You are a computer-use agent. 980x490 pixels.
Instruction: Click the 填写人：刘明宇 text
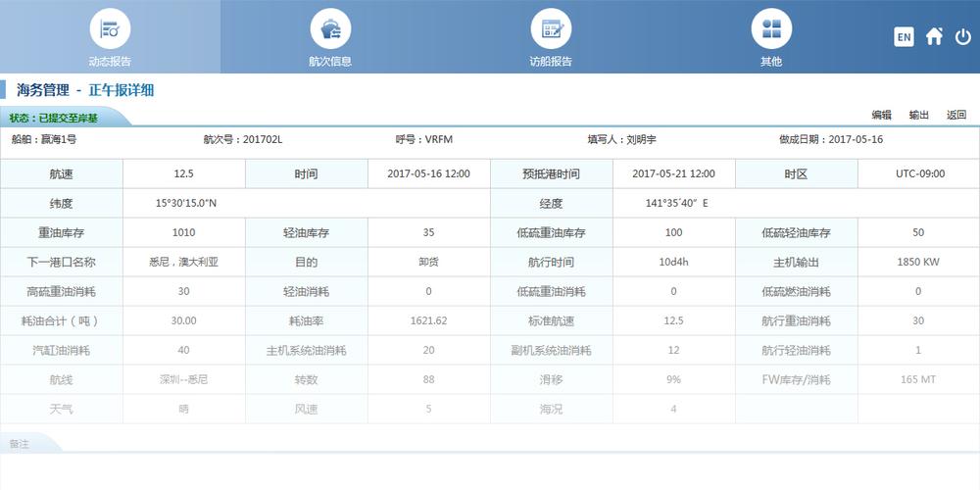click(622, 139)
